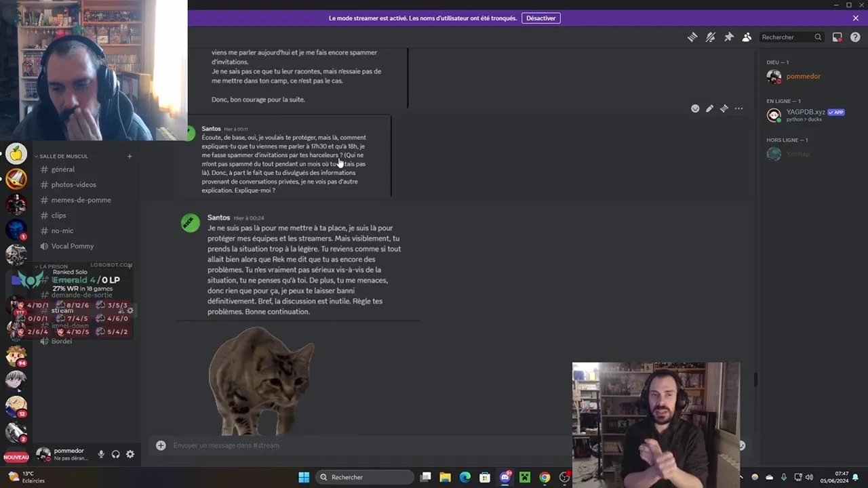The width and height of the screenshot is (868, 488).
Task: Click the red NOUVEAU badge in server list
Action: [x=16, y=457]
